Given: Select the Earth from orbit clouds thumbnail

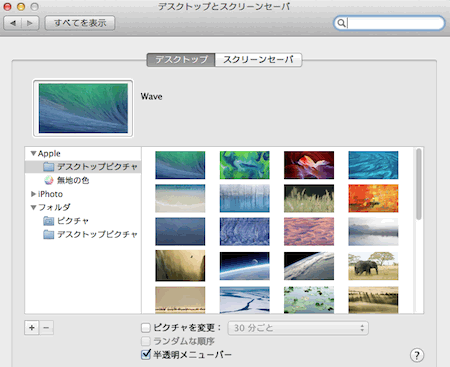Looking at the screenshot, I should tap(309, 266).
